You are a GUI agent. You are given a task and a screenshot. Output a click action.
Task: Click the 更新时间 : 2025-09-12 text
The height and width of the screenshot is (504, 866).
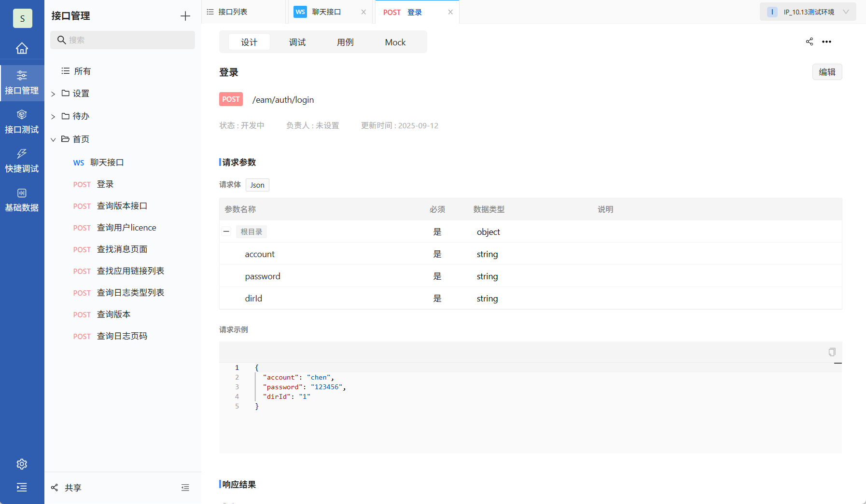(x=400, y=125)
